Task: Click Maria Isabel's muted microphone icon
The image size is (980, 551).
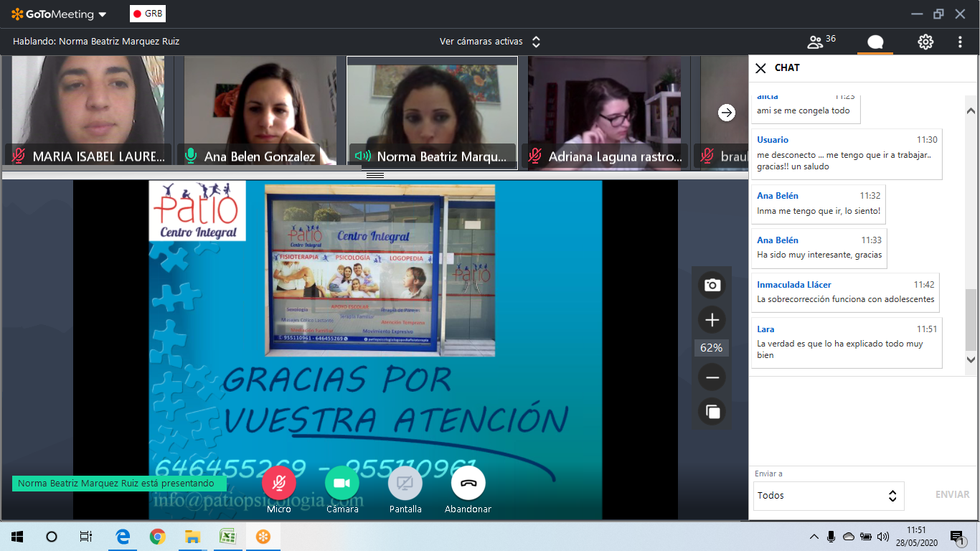Action: (19, 156)
